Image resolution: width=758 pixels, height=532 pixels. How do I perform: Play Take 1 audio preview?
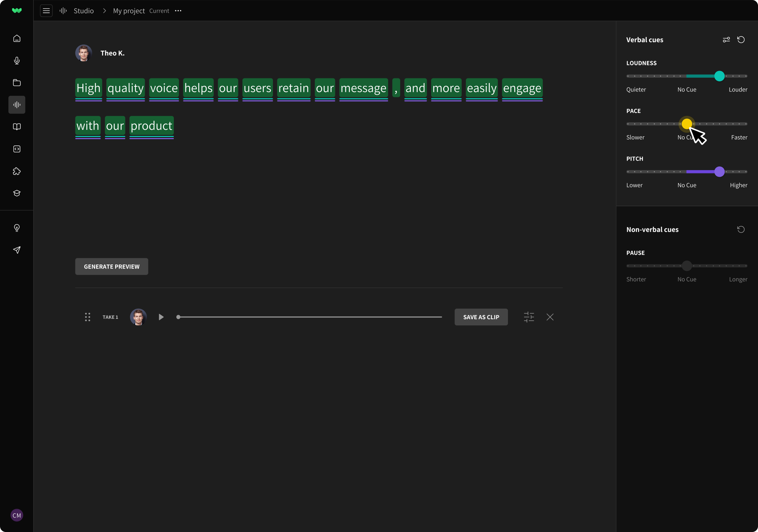point(161,317)
